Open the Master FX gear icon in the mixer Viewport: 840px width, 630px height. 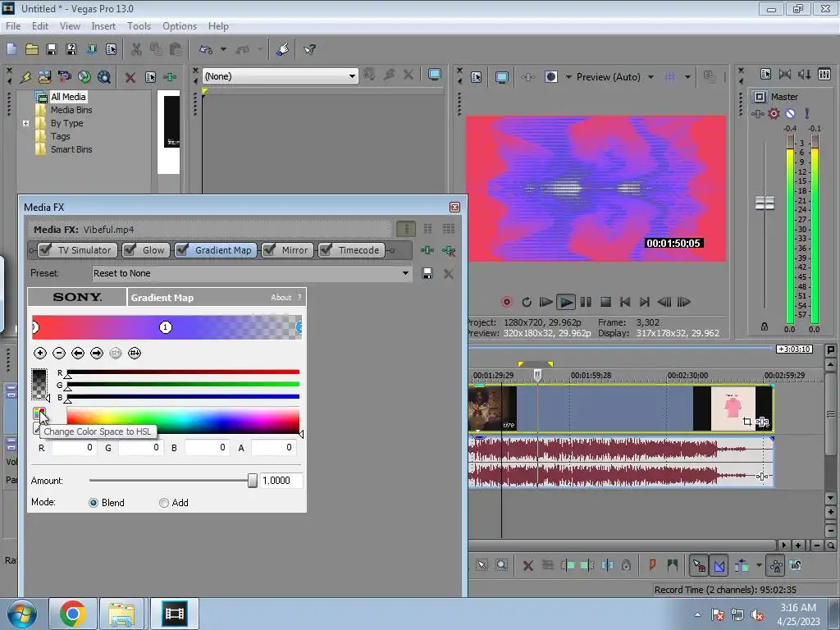click(774, 113)
